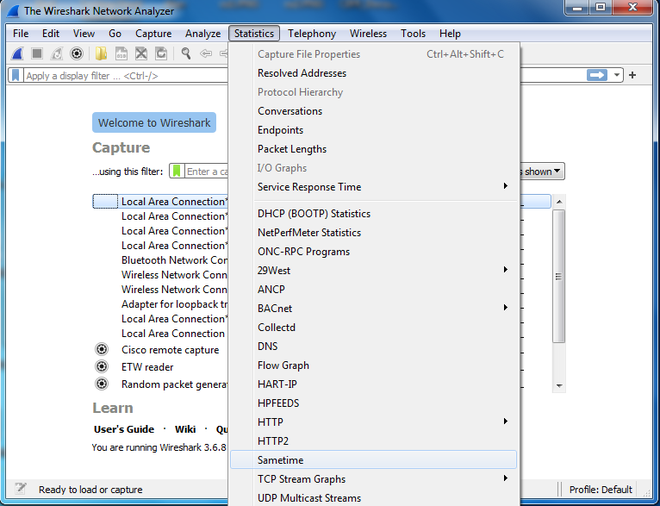The height and width of the screenshot is (506, 660).
Task: Click the gear icon beside Random packet generator
Action: (101, 384)
